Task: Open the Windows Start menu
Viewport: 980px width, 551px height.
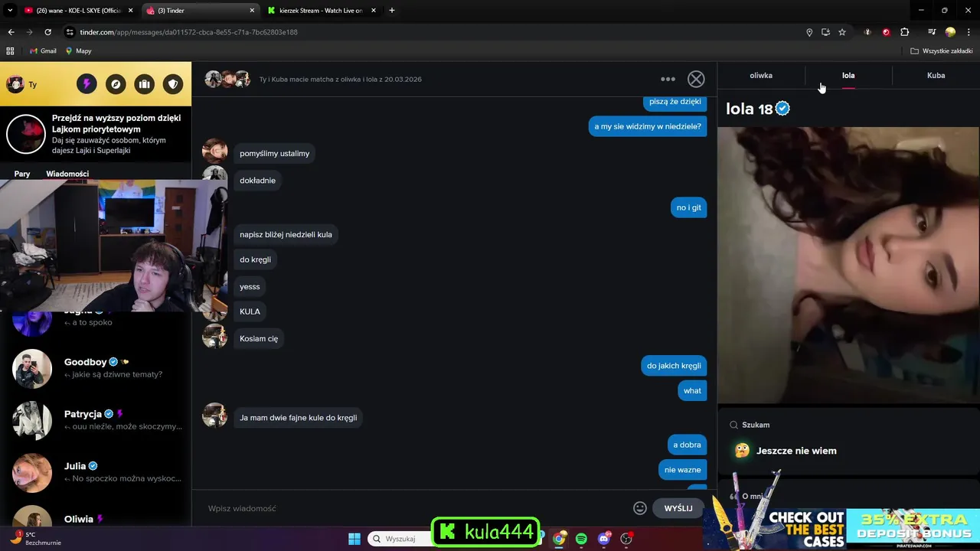Action: [x=354, y=539]
